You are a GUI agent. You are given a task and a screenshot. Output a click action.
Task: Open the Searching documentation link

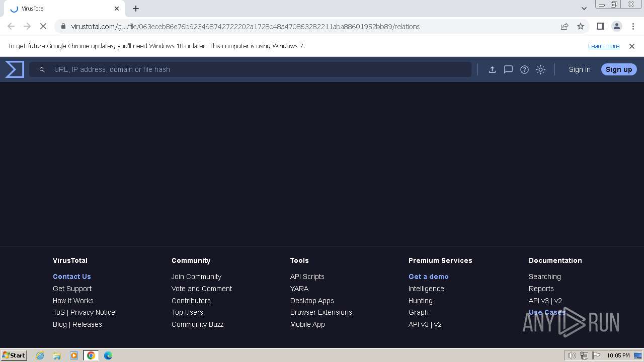pos(545,277)
